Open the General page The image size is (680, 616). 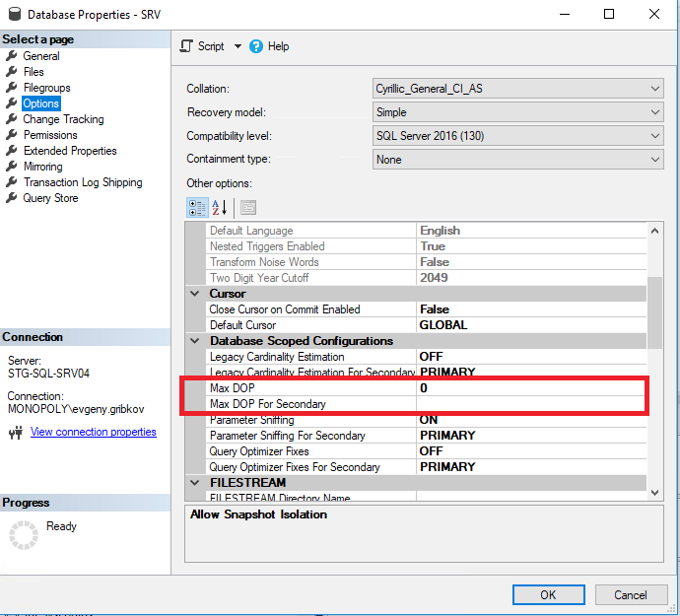pos(41,56)
